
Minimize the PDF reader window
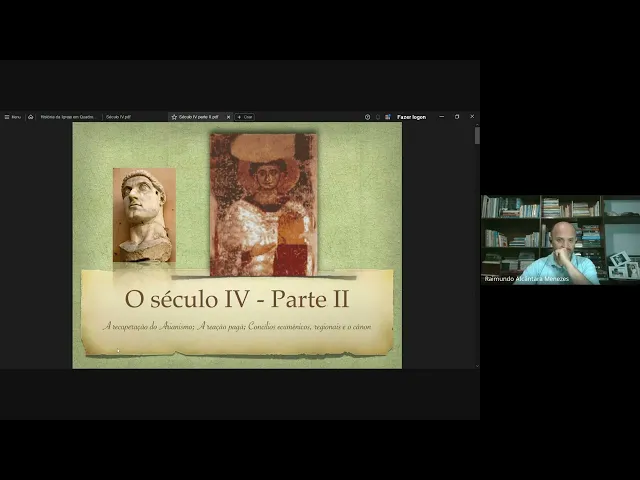442,117
